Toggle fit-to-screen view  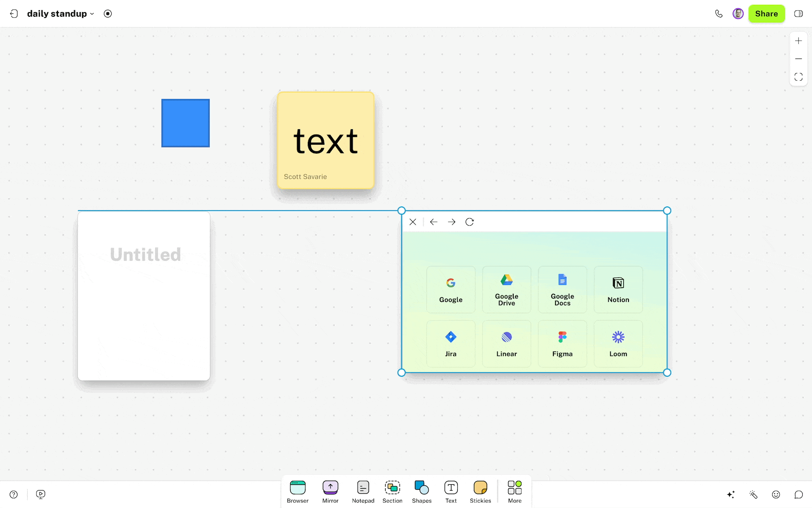tap(798, 77)
